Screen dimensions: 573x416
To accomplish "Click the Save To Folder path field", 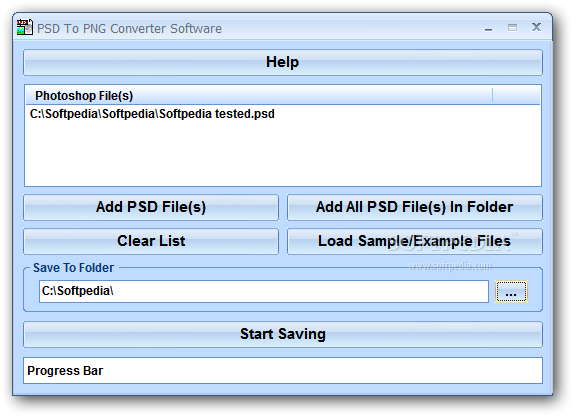I will coord(264,291).
